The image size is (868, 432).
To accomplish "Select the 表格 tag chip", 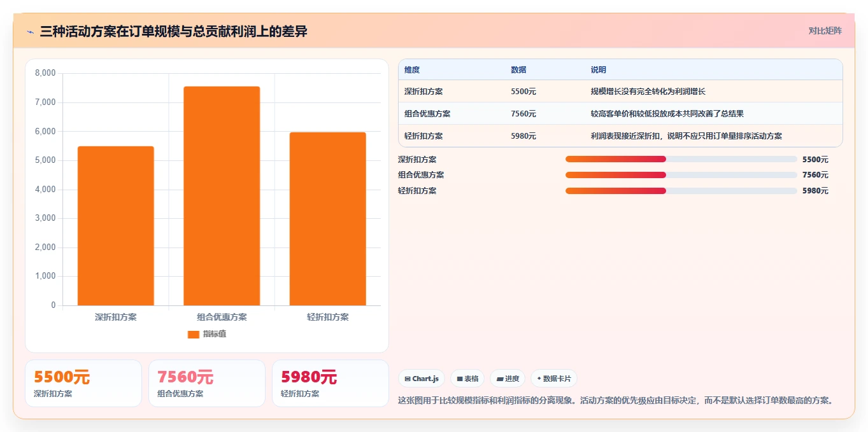I will coord(467,379).
